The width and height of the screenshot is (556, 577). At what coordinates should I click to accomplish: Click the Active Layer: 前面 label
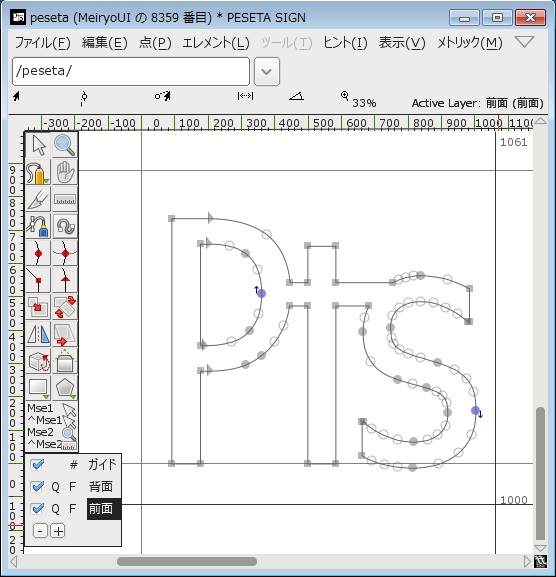(x=477, y=103)
